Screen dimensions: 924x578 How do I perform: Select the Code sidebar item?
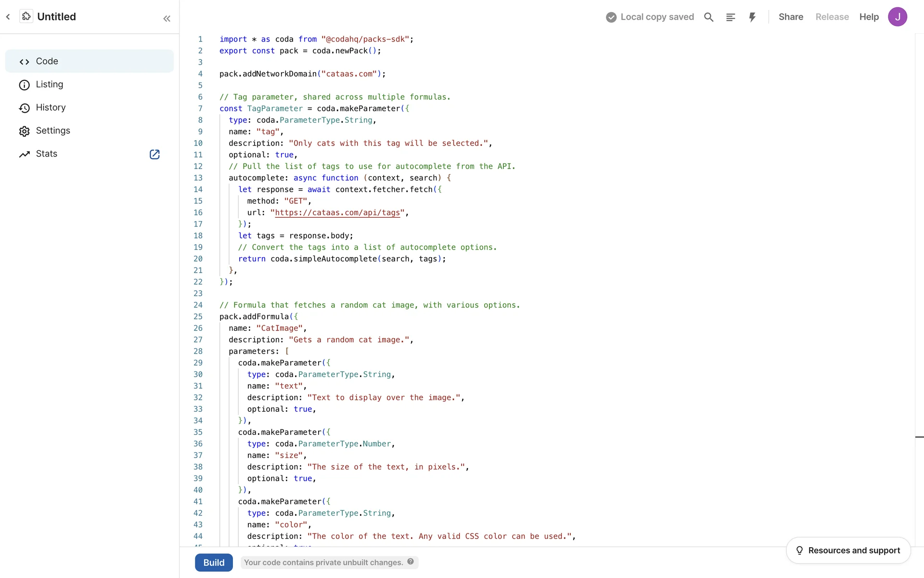(47, 61)
